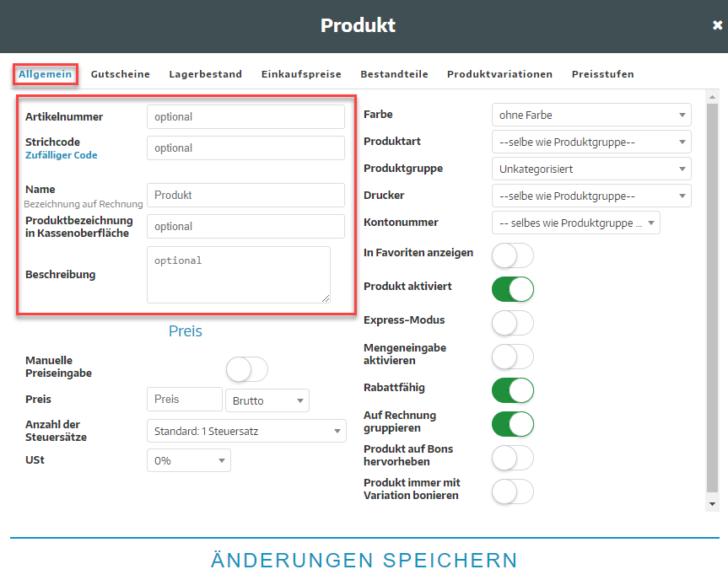Select the Bestandteile tab

(394, 74)
